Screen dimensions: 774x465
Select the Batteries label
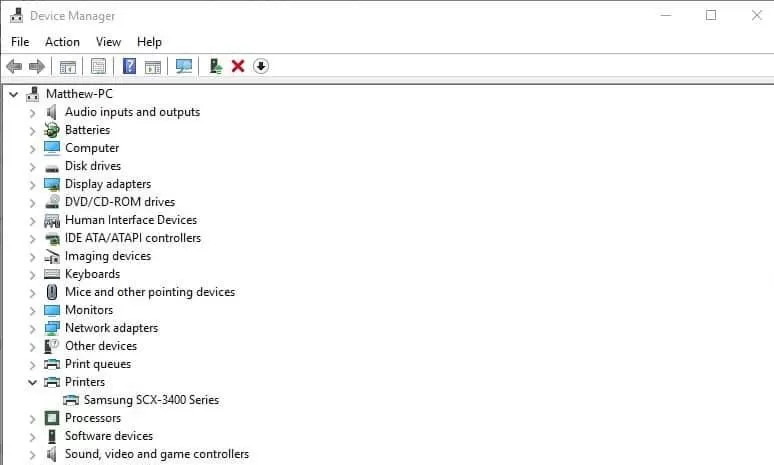[87, 130]
